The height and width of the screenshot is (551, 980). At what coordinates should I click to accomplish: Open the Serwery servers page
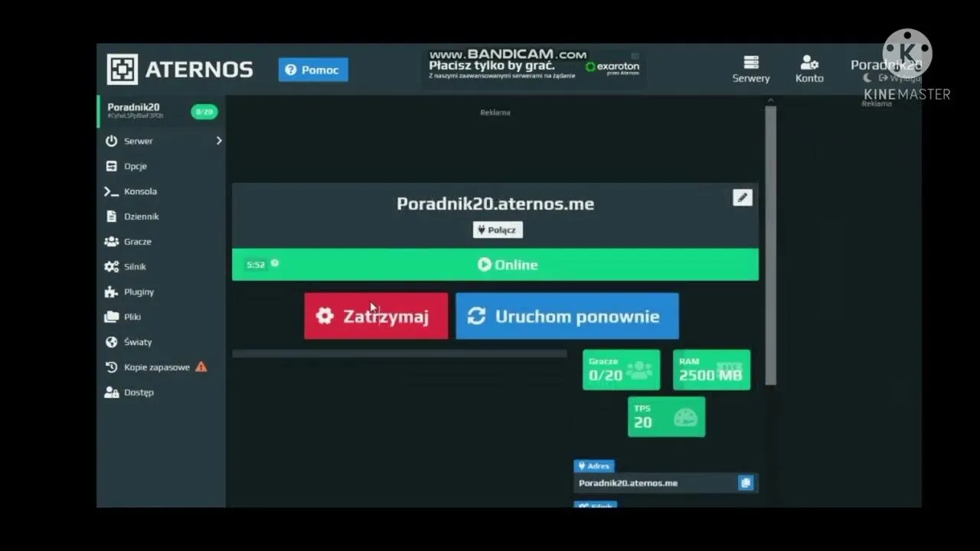[751, 69]
